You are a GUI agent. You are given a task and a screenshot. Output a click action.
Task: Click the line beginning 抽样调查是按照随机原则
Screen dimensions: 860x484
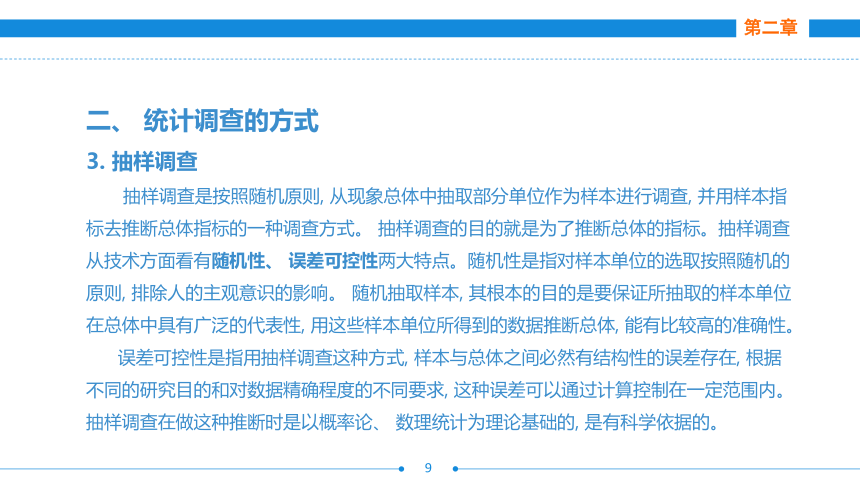coord(455,196)
